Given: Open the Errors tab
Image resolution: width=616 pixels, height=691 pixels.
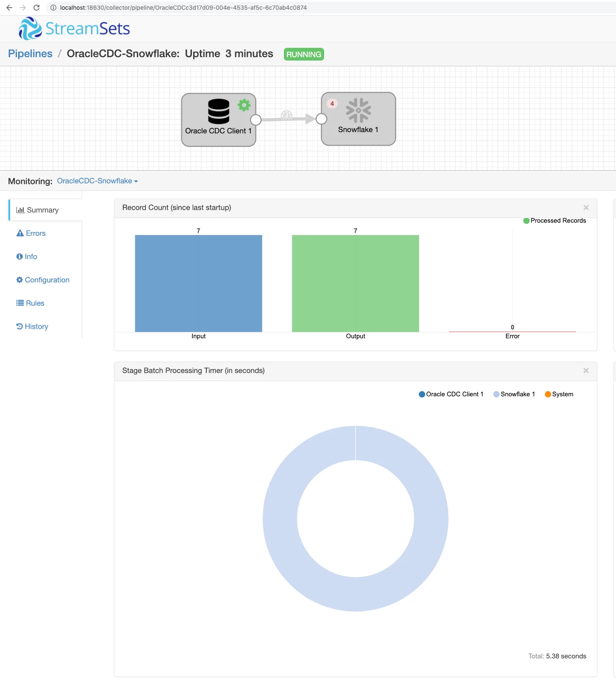Looking at the screenshot, I should pos(31,233).
